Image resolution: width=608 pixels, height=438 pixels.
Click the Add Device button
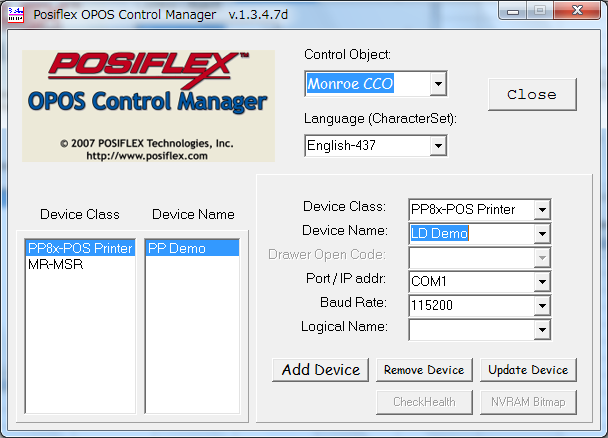(x=320, y=370)
